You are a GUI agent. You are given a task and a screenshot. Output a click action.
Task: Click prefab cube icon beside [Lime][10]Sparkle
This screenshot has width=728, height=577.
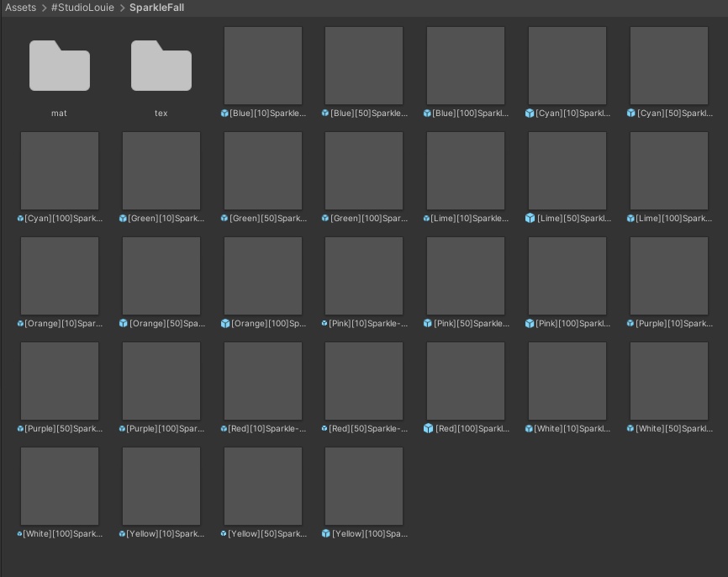427,219
